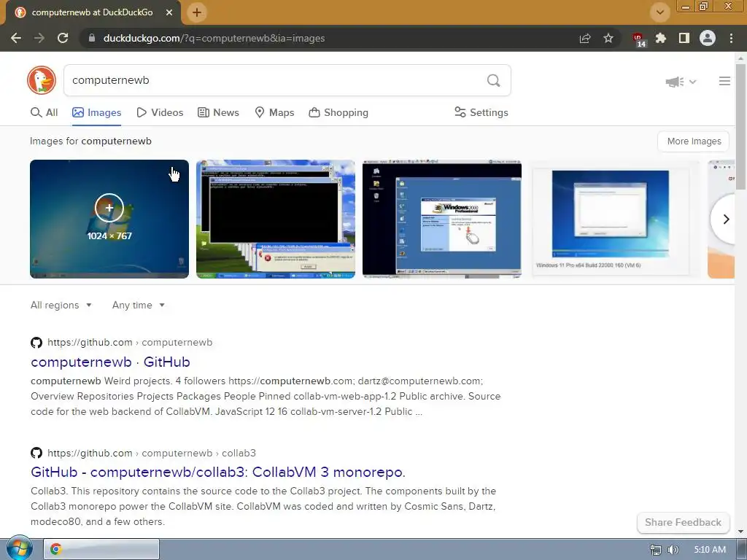
Task: Open the github.com › computernewb › collab3 URL
Action: [x=152, y=453]
